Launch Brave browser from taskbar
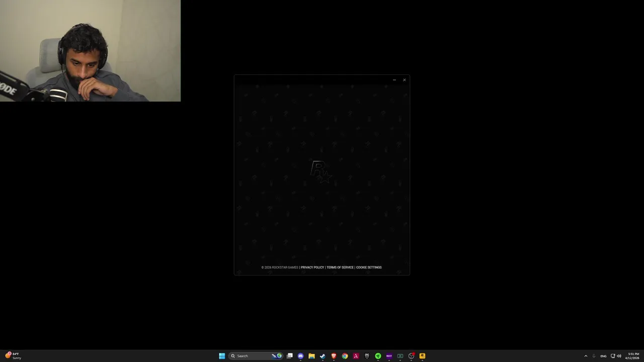644x362 pixels. (x=334, y=356)
